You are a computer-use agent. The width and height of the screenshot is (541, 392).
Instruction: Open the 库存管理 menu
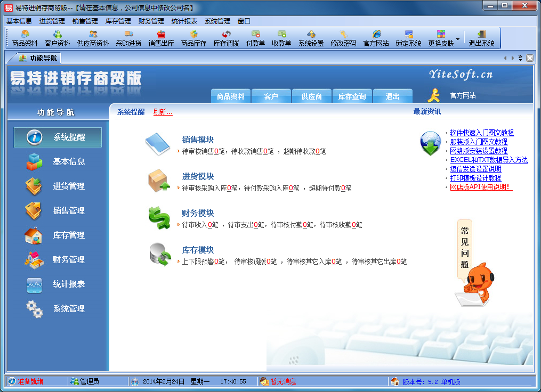pyautogui.click(x=118, y=21)
